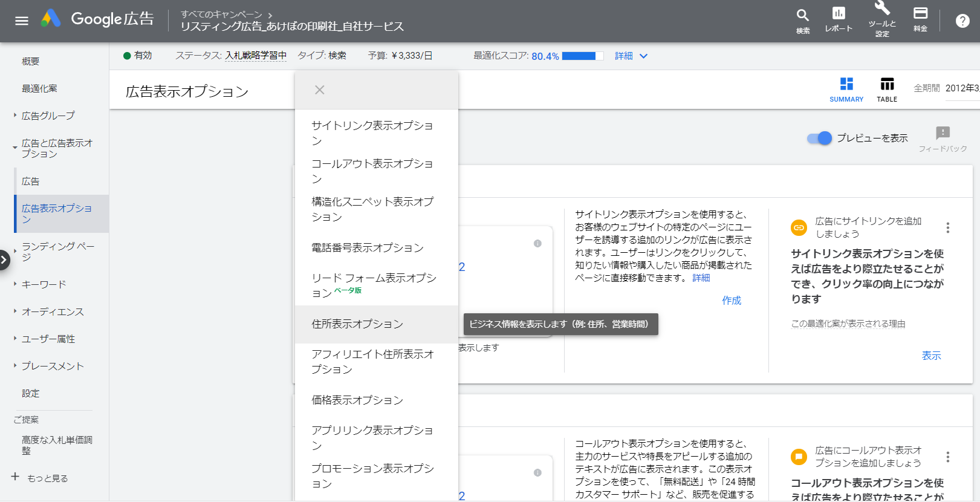Open the hamburger main menu

22,21
